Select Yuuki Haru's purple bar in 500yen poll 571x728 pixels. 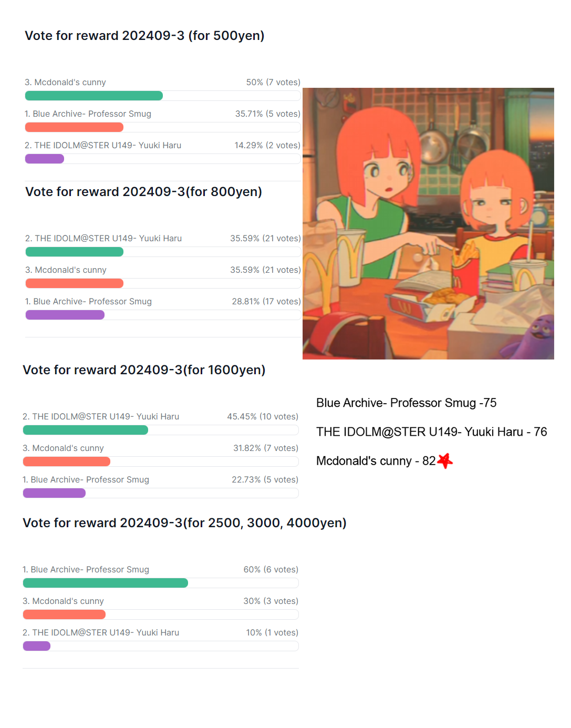[x=45, y=159]
